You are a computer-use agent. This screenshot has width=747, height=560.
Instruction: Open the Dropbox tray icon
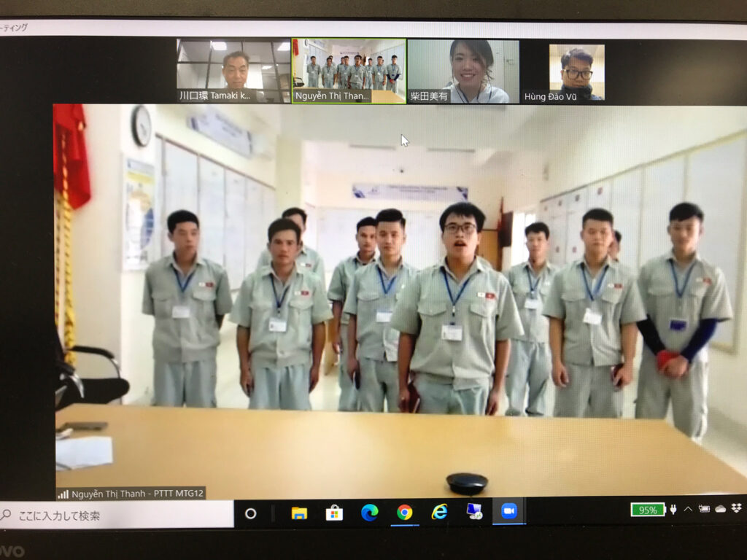pos(737,508)
